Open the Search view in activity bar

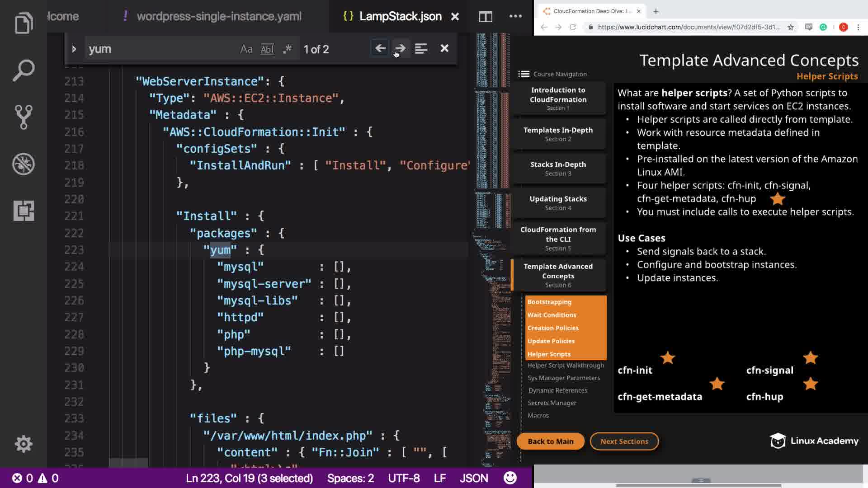coord(24,70)
